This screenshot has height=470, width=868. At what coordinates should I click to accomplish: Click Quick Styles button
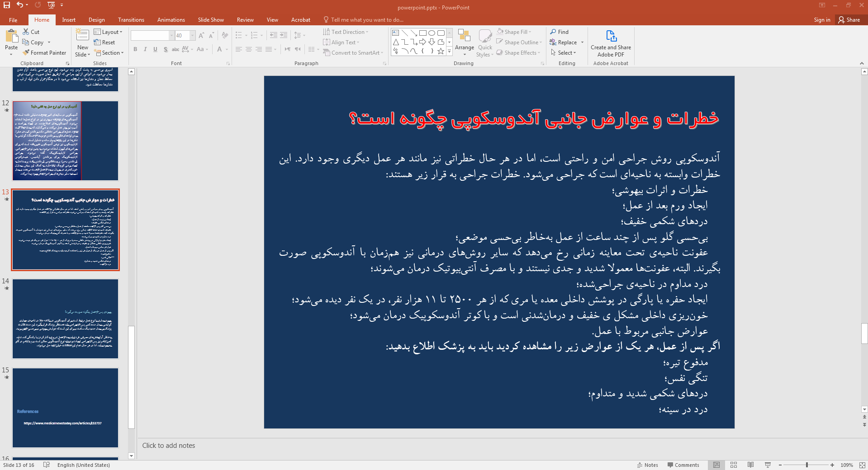click(x=485, y=43)
